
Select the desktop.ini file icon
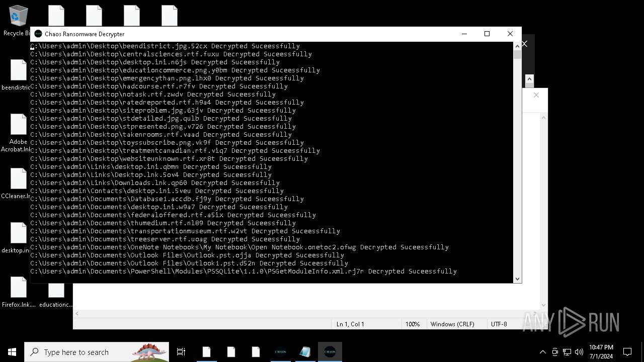pos(17,238)
